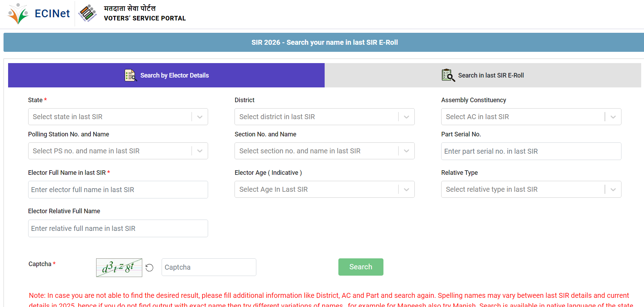Click the Search by Elector Details document icon
The image size is (644, 307).
[130, 75]
